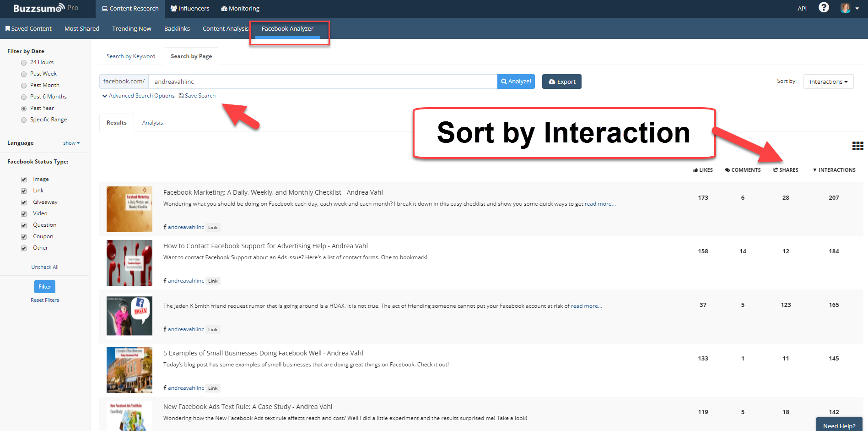Select the Past 6 Months date filter
This screenshot has width=868, height=431.
point(24,97)
